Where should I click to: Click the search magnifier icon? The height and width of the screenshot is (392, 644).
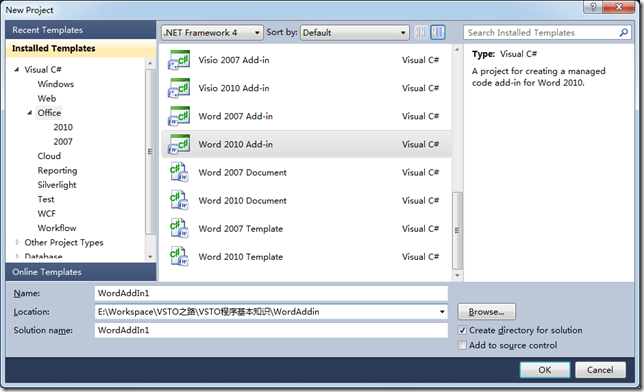(x=623, y=32)
